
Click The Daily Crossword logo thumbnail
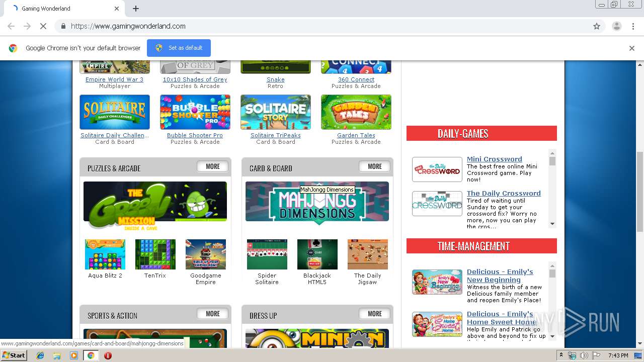pyautogui.click(x=437, y=204)
